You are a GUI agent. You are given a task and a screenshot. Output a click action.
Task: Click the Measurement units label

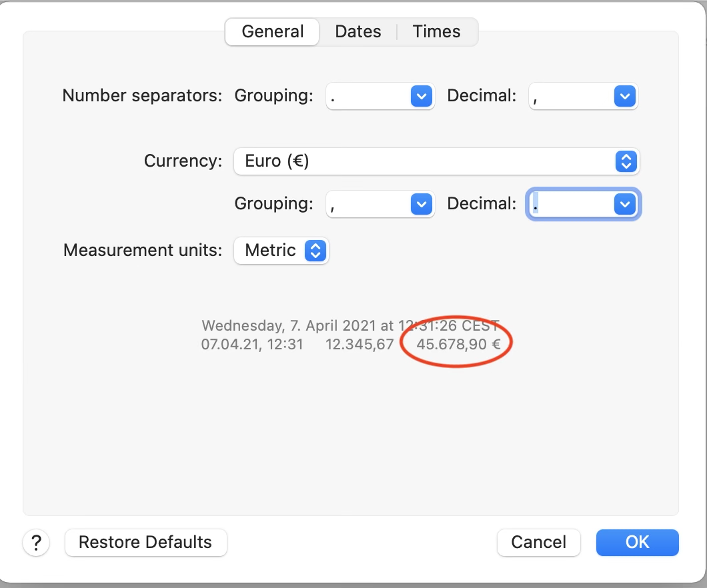143,250
